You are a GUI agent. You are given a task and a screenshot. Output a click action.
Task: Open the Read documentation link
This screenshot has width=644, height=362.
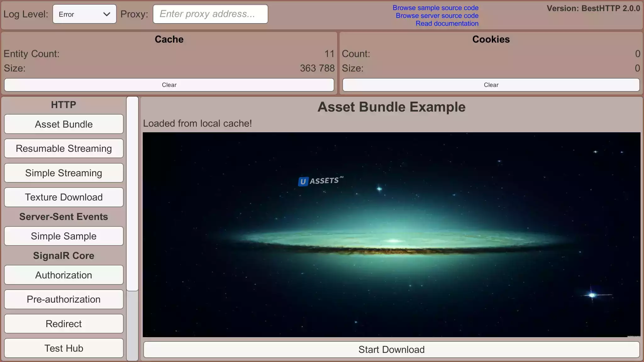coord(447,24)
